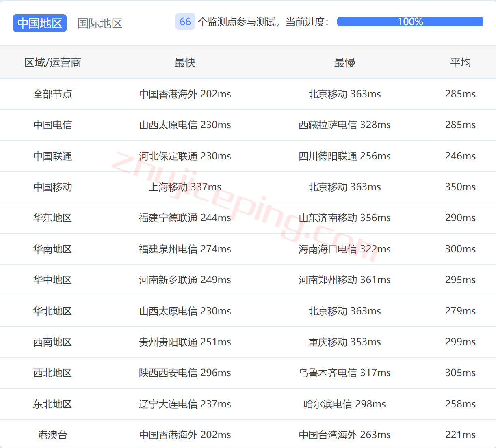496x448 pixels.
Task: Click the 平均 column header
Action: pos(460,62)
